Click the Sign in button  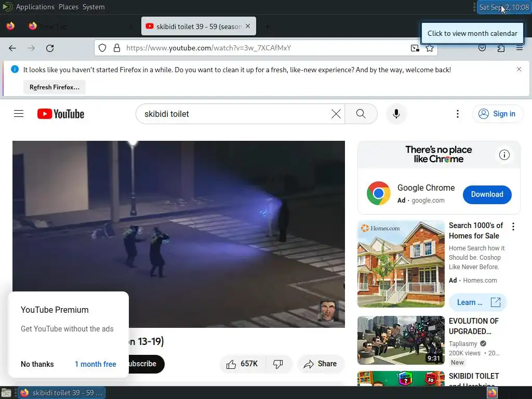497,114
